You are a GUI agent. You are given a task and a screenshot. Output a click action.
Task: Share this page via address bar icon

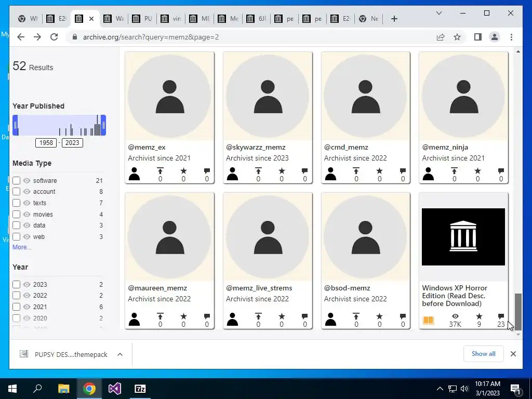(x=441, y=37)
